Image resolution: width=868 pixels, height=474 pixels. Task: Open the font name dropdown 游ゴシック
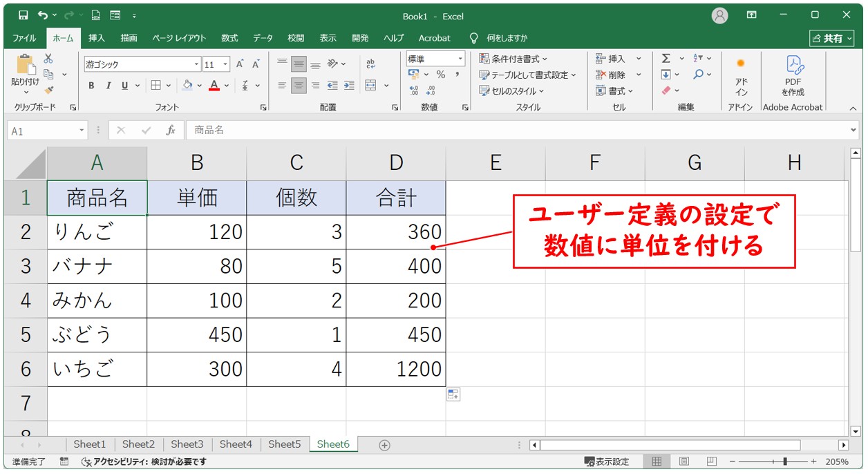click(197, 64)
